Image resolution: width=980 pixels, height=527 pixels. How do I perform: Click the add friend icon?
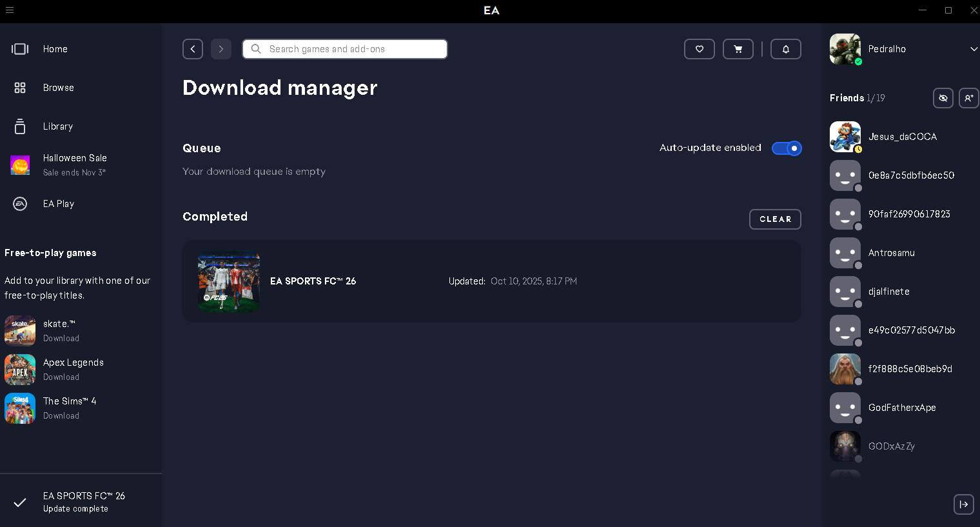(968, 98)
